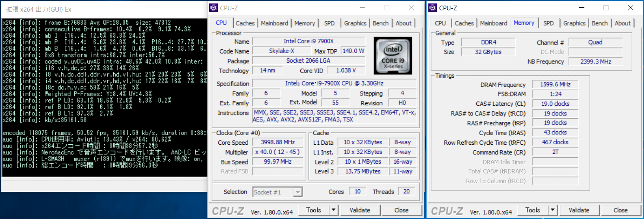Click the FSB:DRAM ratio 1:24
The height and width of the screenshot is (219, 644).
pos(555,94)
